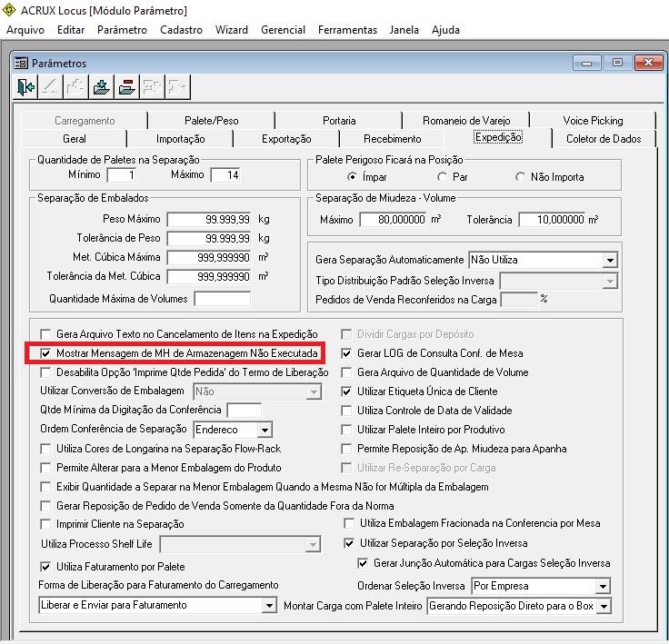Open the Ajuda menu

pyautogui.click(x=445, y=30)
